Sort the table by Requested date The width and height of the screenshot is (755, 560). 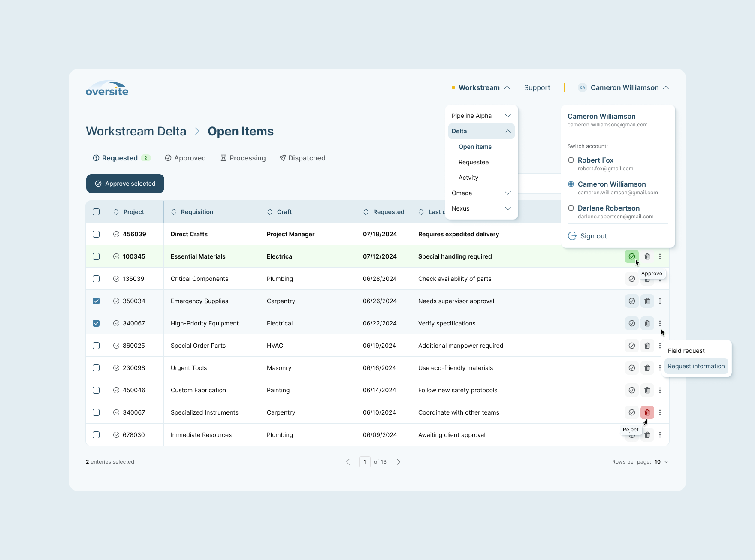pyautogui.click(x=366, y=211)
